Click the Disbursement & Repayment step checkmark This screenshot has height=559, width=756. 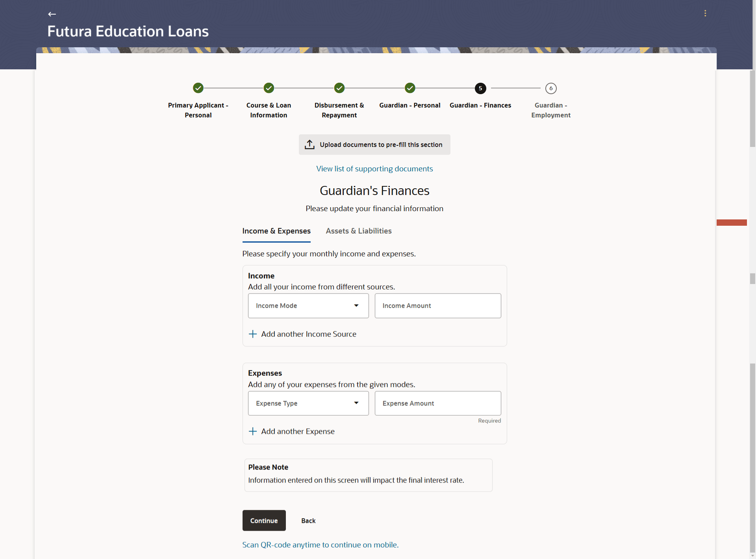point(339,88)
